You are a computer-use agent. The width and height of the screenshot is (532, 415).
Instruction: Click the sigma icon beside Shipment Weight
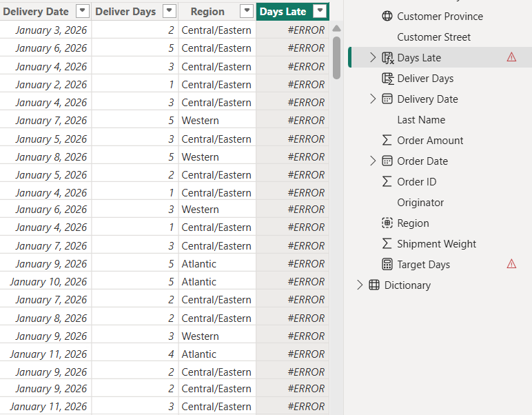(387, 243)
